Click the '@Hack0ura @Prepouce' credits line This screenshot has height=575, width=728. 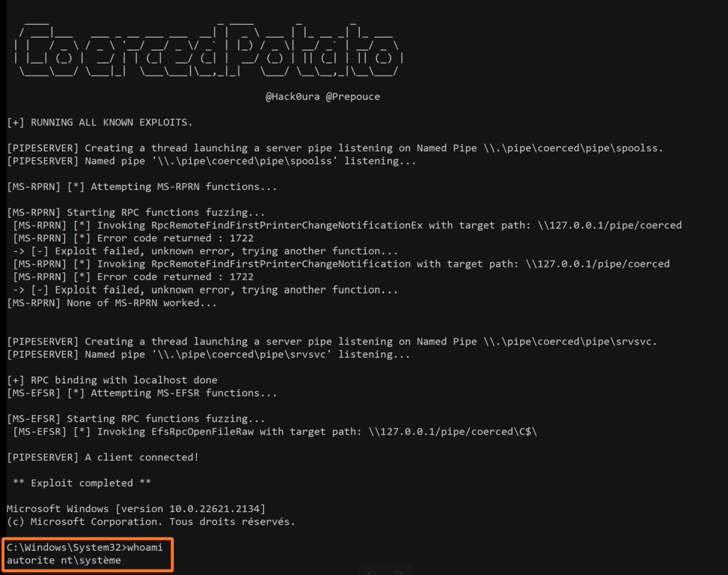[323, 97]
